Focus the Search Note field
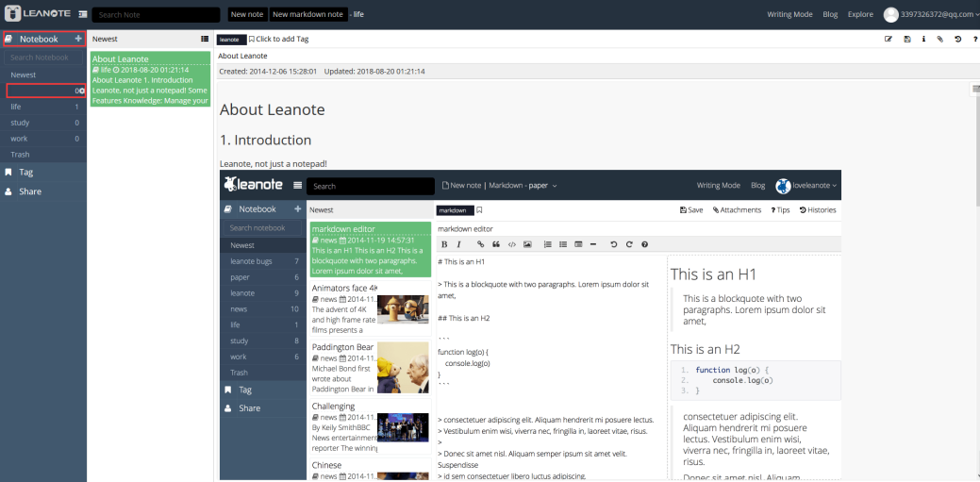Screen dimensions: 980x482 click(157, 14)
